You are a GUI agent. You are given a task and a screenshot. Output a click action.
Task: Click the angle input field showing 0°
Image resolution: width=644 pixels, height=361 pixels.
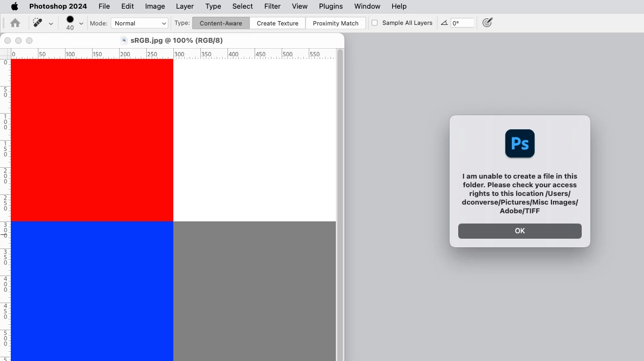pyautogui.click(x=462, y=23)
